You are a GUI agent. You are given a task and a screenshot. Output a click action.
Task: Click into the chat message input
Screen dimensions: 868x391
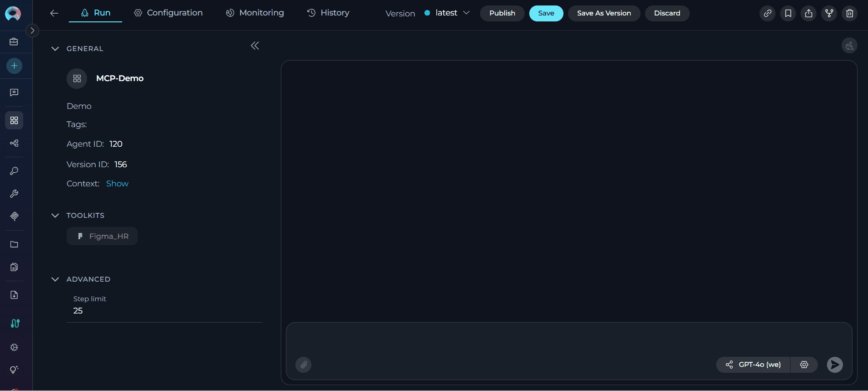point(569,340)
